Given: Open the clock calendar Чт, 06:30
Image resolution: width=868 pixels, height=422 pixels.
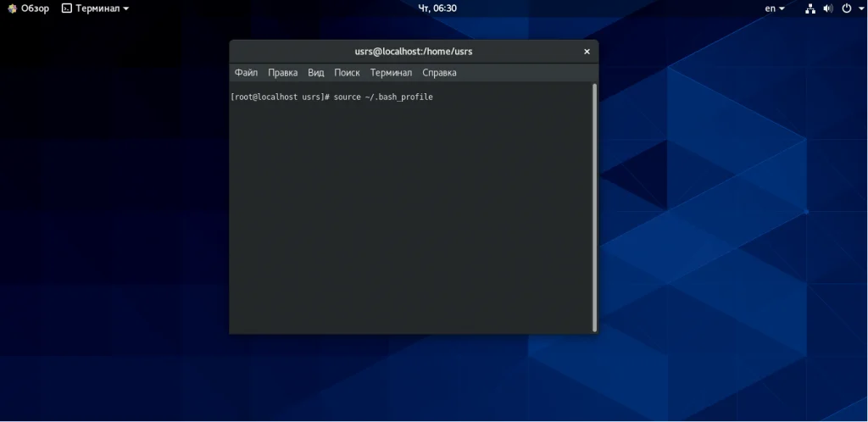Looking at the screenshot, I should (437, 8).
